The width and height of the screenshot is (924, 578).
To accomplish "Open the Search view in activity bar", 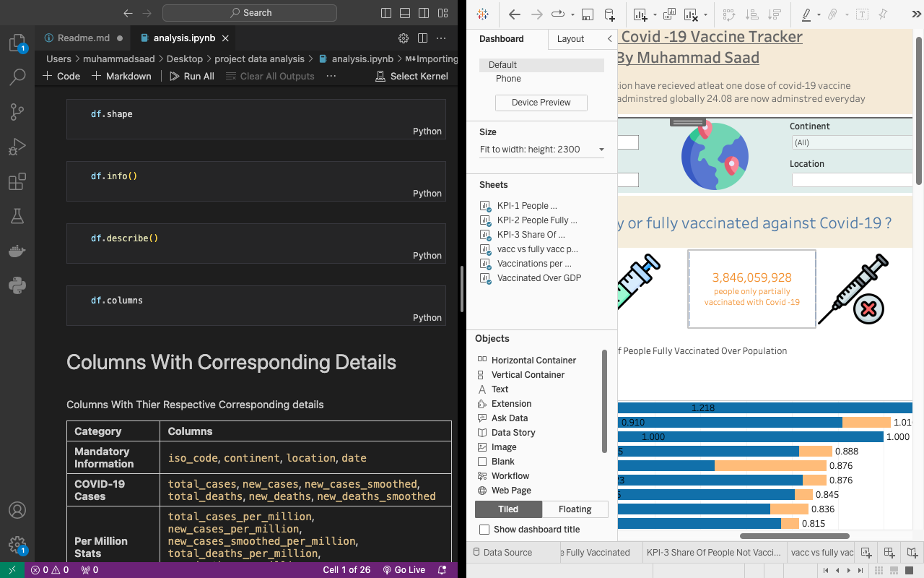I will click(x=17, y=76).
